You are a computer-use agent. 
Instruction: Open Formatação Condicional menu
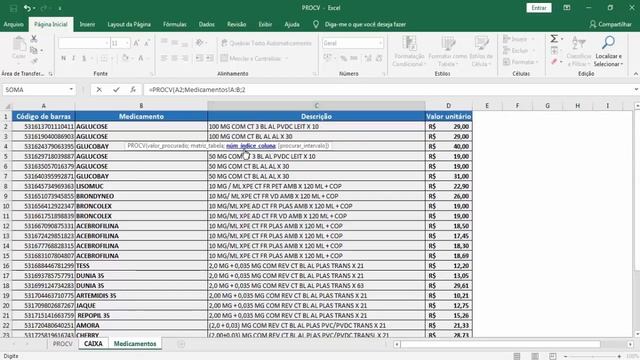pos(409,51)
